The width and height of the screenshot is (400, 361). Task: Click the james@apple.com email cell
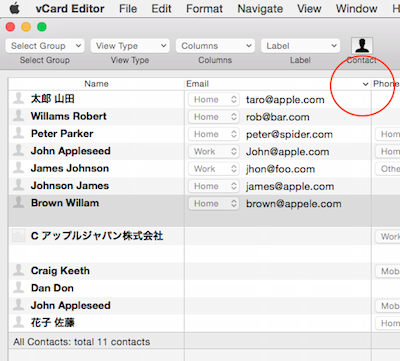[x=290, y=186]
